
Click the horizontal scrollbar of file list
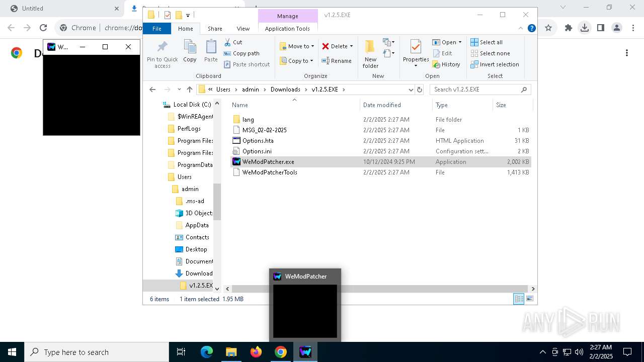click(380, 289)
